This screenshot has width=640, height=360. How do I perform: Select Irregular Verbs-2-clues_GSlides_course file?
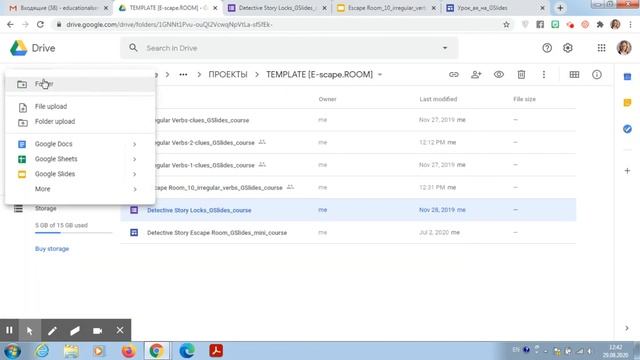pyautogui.click(x=348, y=142)
